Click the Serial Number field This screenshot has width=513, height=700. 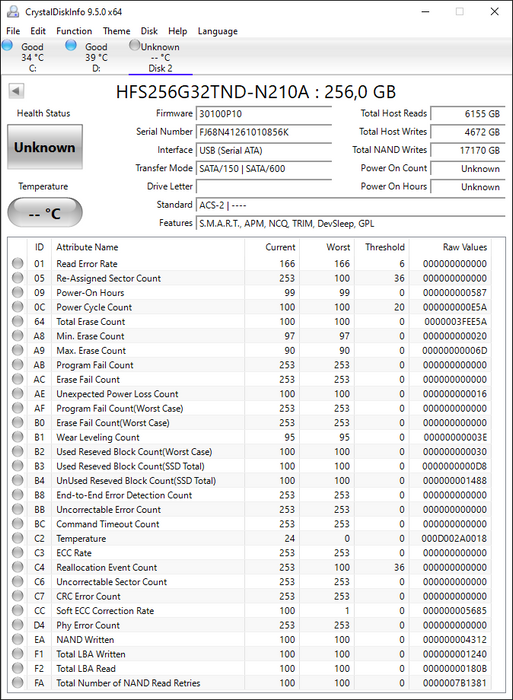point(264,132)
